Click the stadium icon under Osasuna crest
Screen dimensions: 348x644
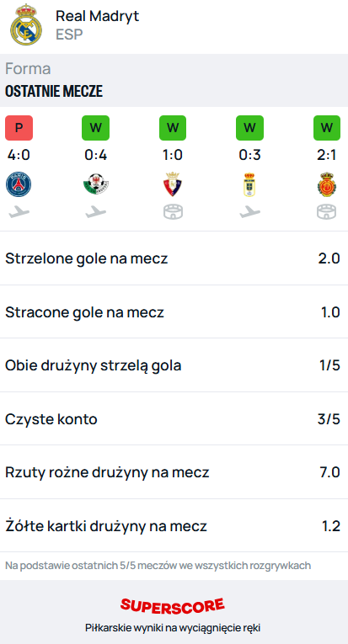point(173,212)
